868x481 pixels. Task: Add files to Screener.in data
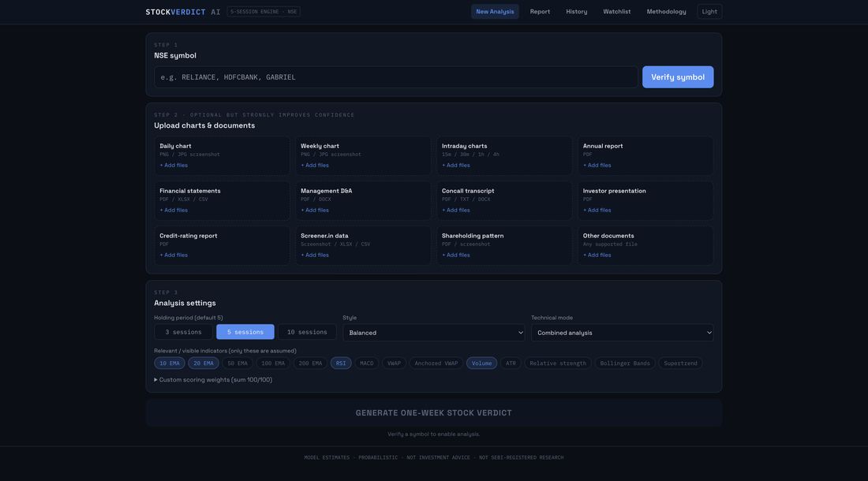[x=314, y=255]
